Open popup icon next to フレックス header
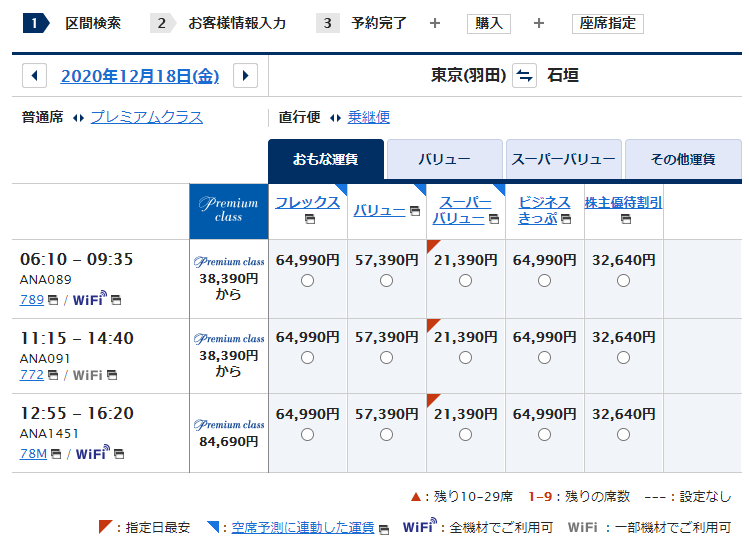The width and height of the screenshot is (749, 549). click(310, 219)
